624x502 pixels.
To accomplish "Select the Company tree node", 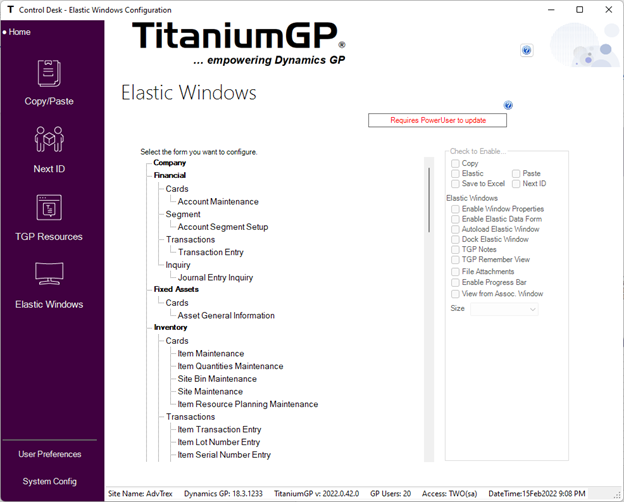I will point(170,162).
